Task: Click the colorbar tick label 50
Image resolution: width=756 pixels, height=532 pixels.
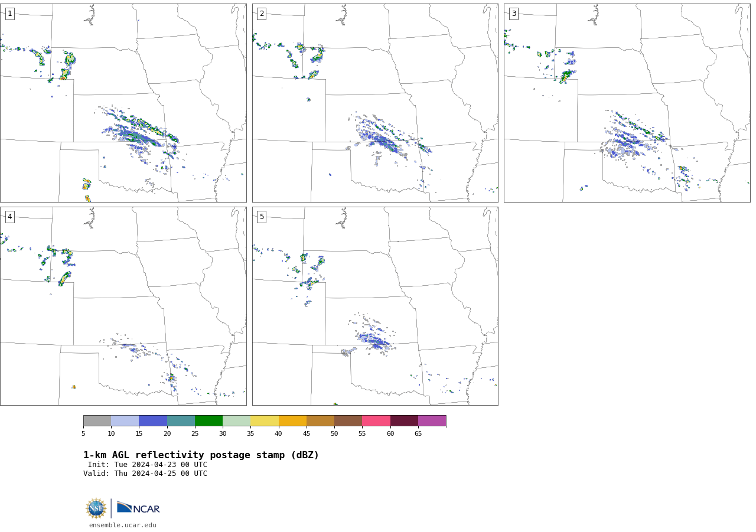Action: (x=334, y=434)
